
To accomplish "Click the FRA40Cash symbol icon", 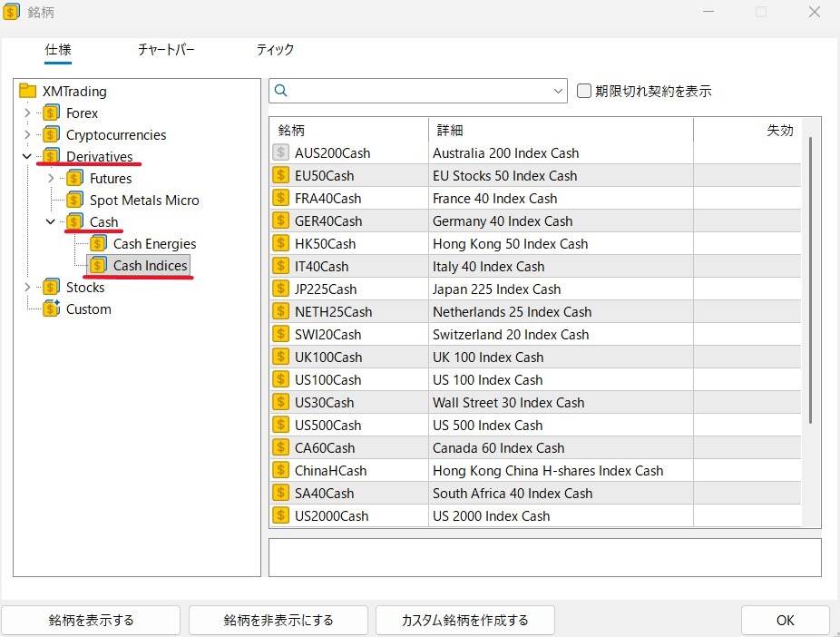I will (x=280, y=198).
